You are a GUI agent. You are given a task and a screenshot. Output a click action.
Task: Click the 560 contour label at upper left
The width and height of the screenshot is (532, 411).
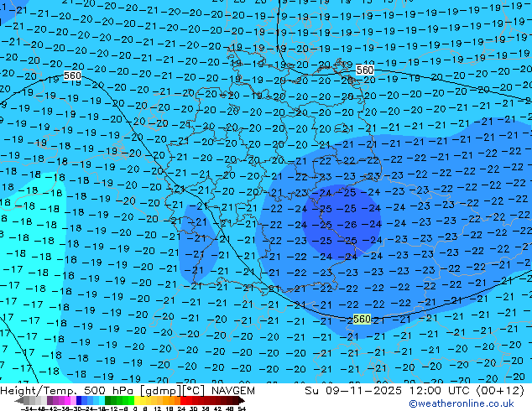[72, 75]
